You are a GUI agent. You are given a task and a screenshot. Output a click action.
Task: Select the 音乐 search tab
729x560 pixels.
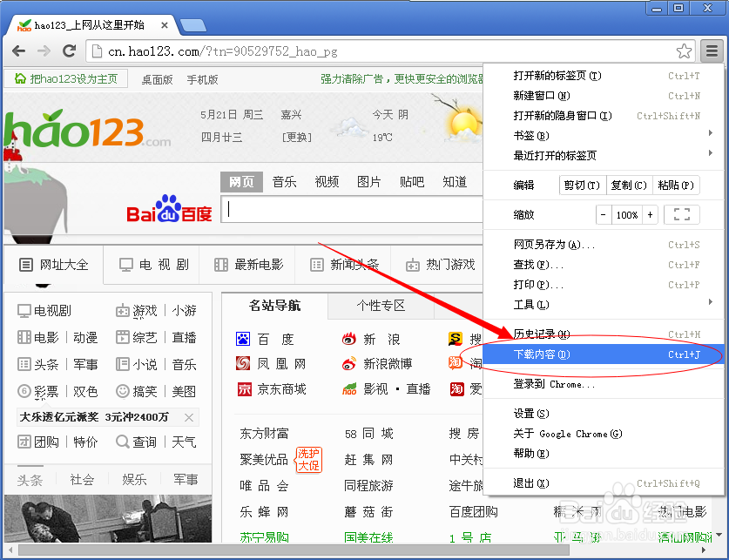click(x=285, y=182)
